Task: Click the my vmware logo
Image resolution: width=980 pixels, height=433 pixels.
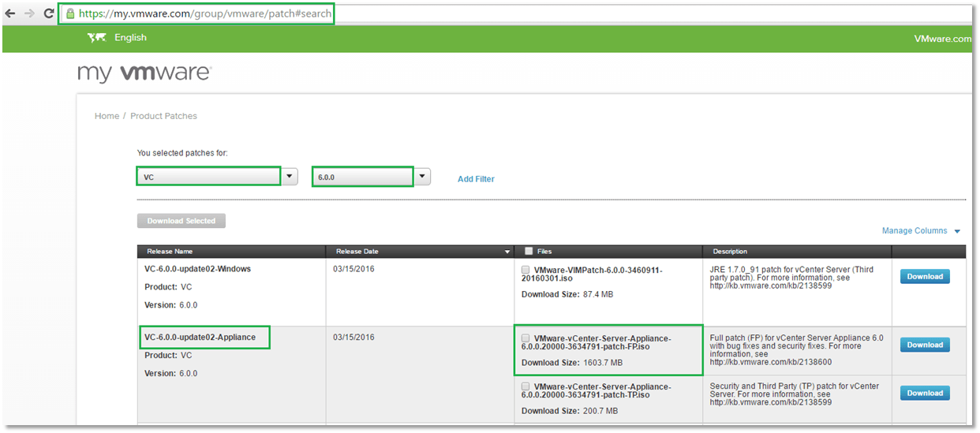Action: pyautogui.click(x=144, y=73)
